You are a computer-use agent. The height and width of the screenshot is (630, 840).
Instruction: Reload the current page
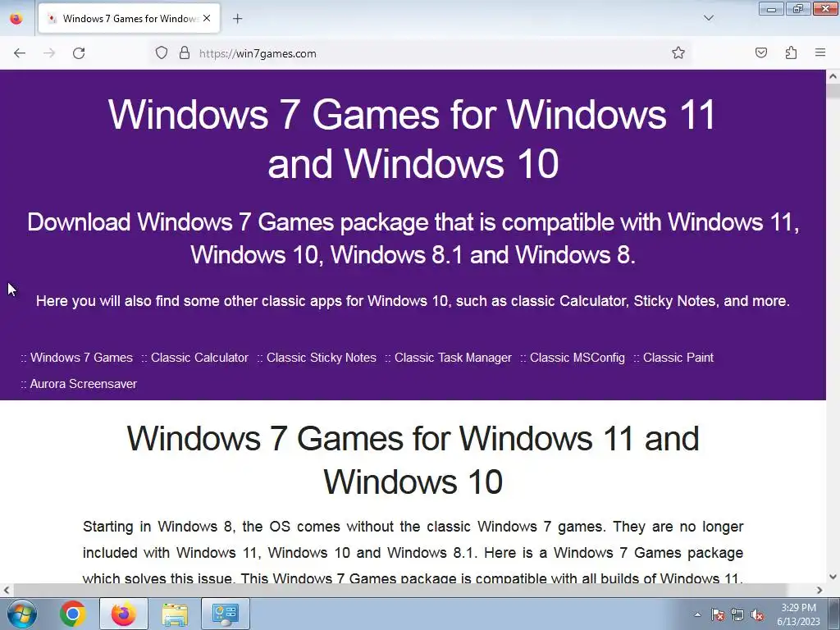pyautogui.click(x=79, y=53)
